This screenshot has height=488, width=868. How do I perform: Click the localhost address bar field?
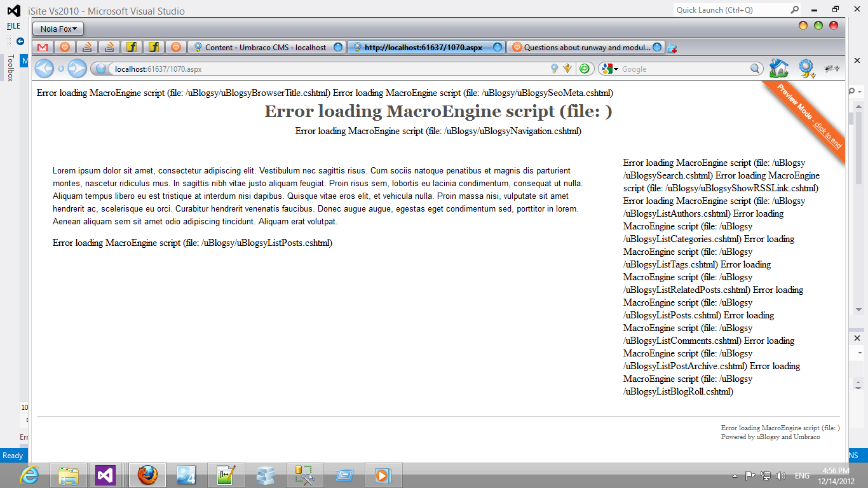point(330,69)
